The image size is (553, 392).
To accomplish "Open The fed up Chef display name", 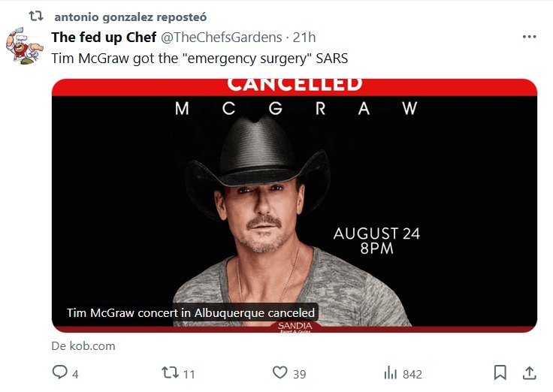I will pyautogui.click(x=104, y=38).
